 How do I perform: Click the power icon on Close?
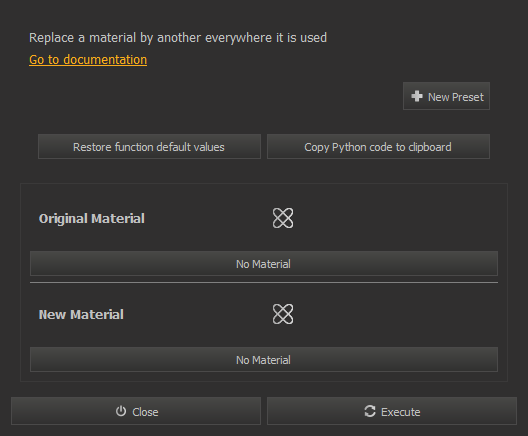click(121, 411)
